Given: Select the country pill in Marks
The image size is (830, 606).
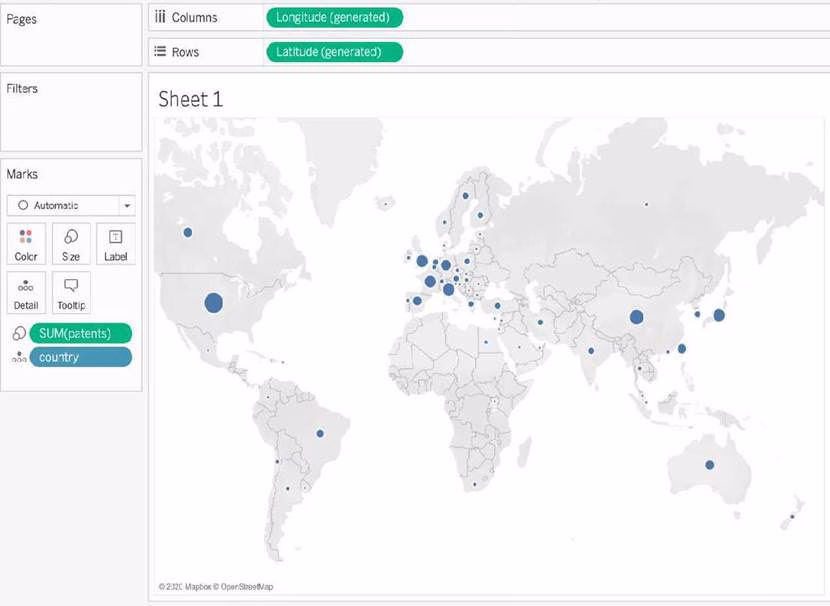Looking at the screenshot, I should click(x=81, y=357).
